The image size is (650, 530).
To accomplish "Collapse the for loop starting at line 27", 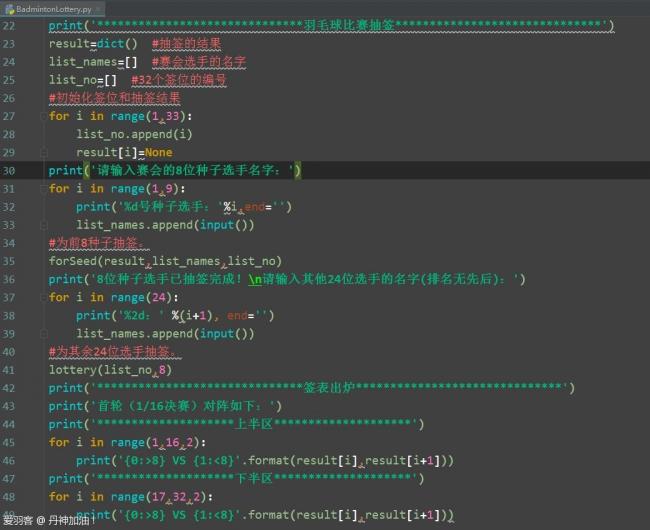I will (42, 116).
